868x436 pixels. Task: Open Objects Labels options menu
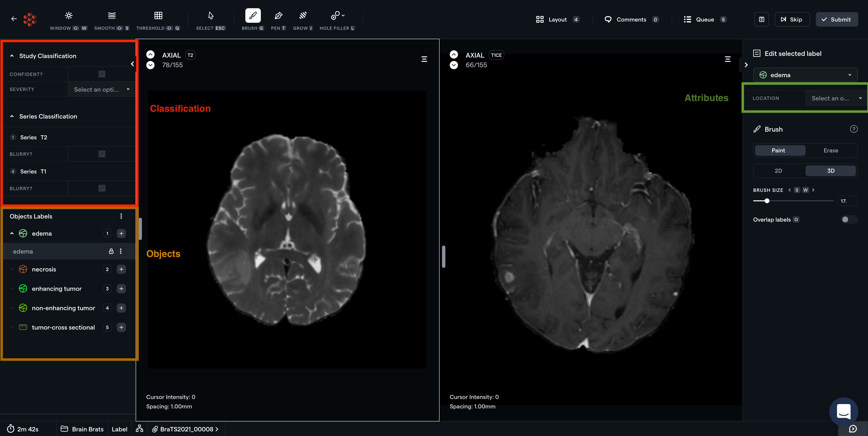tap(121, 216)
